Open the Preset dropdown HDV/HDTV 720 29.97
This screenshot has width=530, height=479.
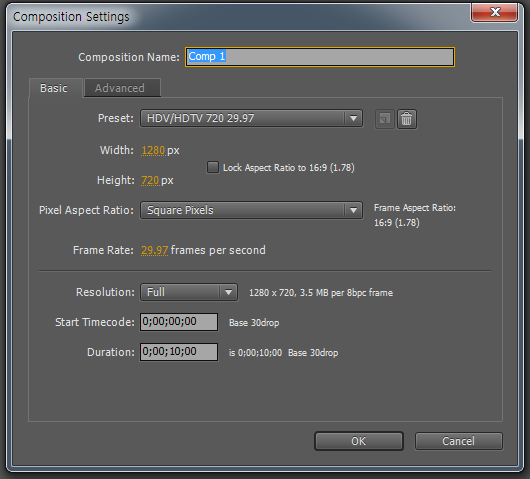pyautogui.click(x=251, y=118)
